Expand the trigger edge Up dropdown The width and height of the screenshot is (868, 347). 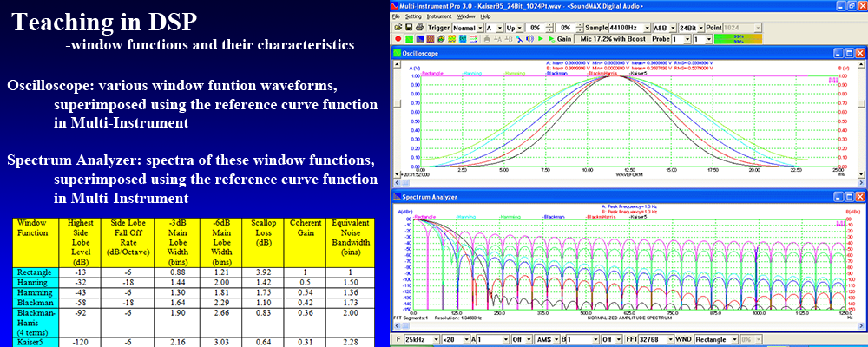coord(519,28)
